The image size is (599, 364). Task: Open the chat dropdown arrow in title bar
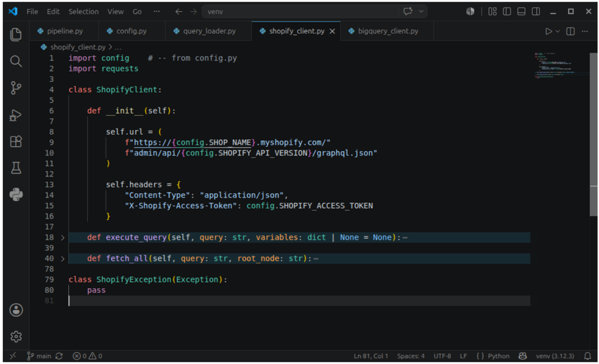pyautogui.click(x=421, y=12)
